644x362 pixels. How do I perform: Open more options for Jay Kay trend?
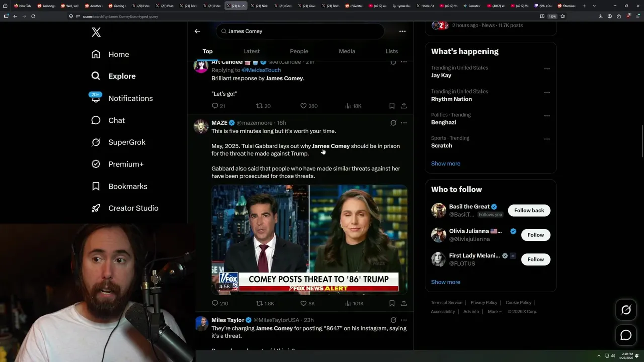pos(547,69)
